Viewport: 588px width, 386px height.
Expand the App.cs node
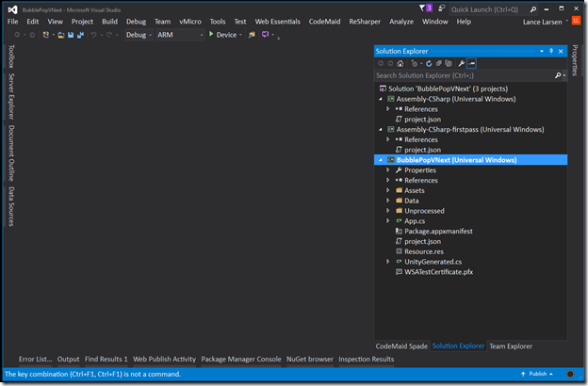click(388, 220)
